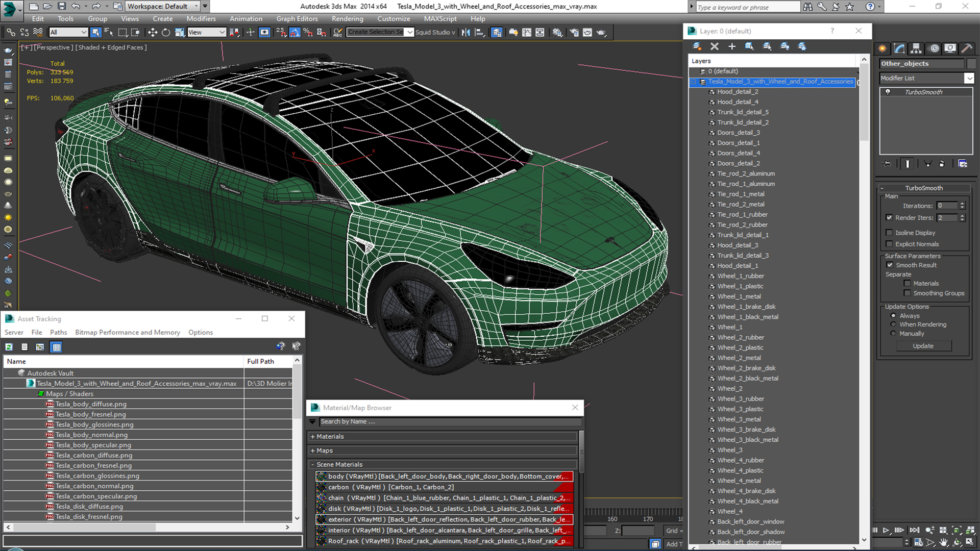Screen dimensions: 980x551
Task: Click the Render Production teapot icon
Action: pyautogui.click(x=601, y=32)
